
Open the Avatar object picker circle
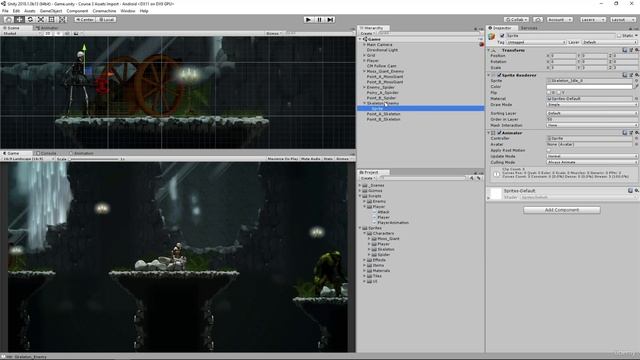636,144
